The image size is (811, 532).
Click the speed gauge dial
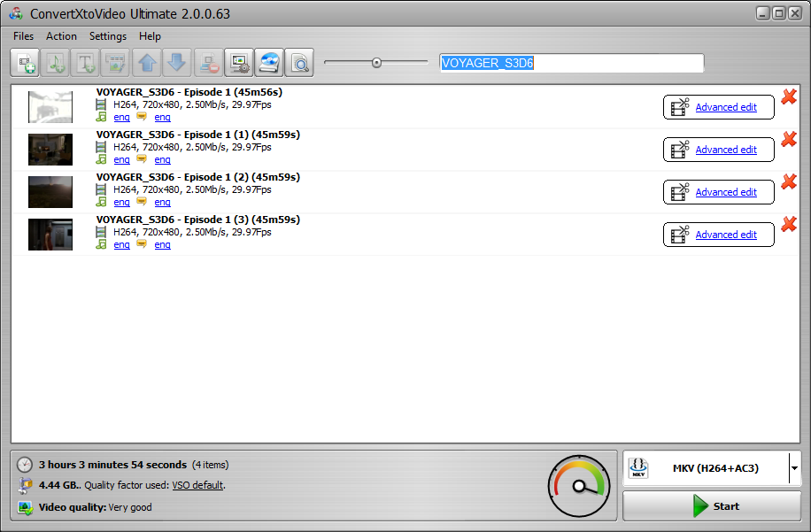coord(579,486)
